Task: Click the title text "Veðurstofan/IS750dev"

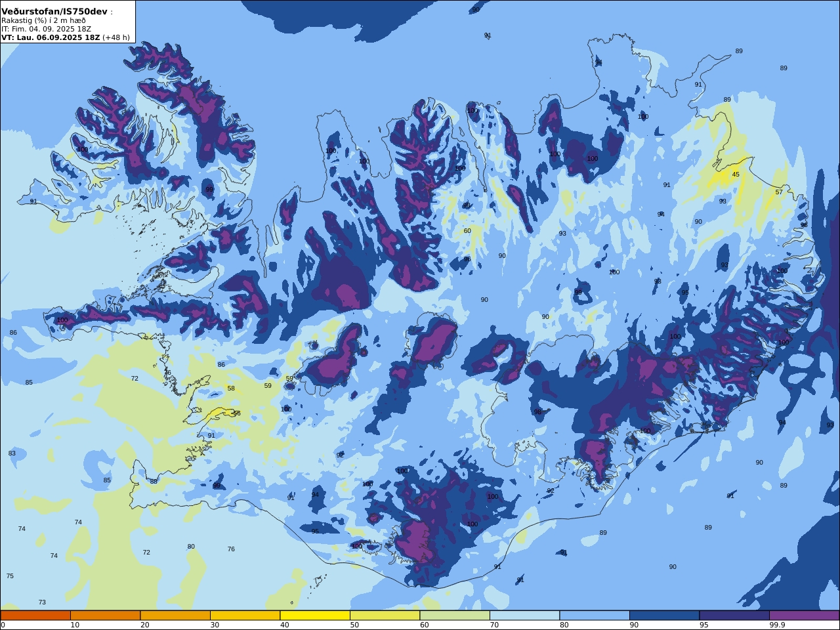Action: pos(54,12)
